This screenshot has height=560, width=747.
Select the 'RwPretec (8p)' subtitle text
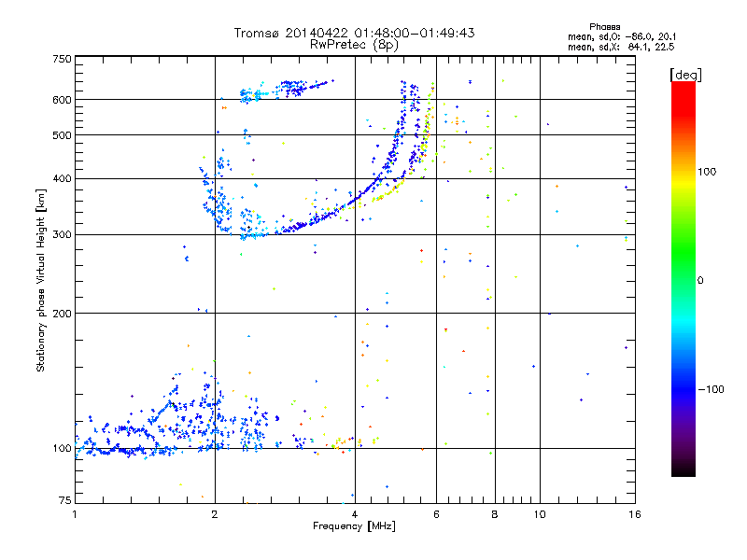coord(354,45)
